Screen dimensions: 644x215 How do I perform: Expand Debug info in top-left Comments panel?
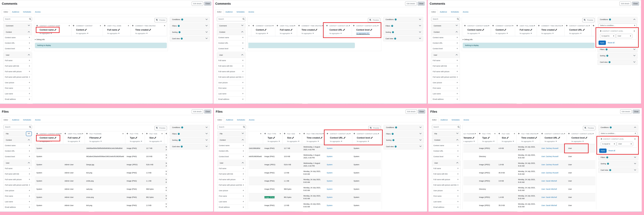point(41,39)
